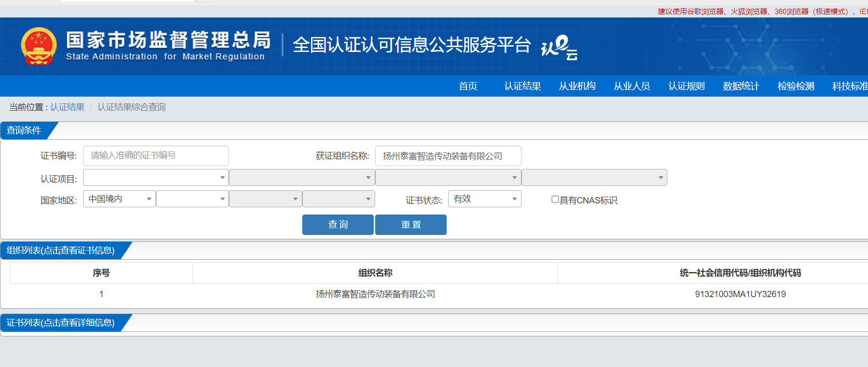
Task: Open the 认证规则 navigation menu
Action: [x=687, y=86]
